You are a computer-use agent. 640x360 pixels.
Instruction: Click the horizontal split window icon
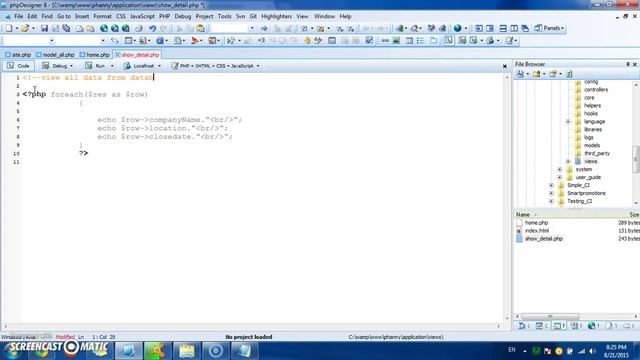[x=503, y=28]
